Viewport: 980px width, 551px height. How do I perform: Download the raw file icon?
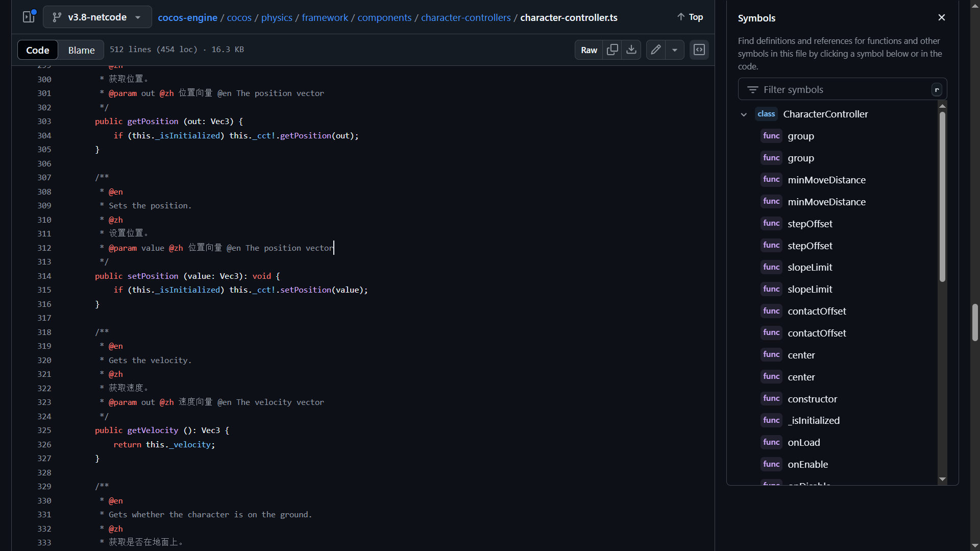coord(631,50)
